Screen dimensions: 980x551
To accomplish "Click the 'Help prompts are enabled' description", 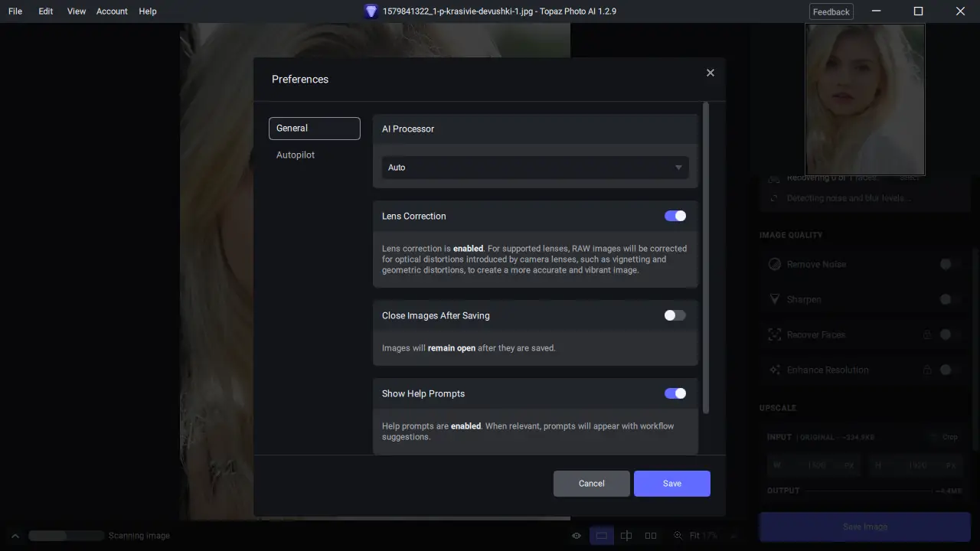I will [528, 432].
